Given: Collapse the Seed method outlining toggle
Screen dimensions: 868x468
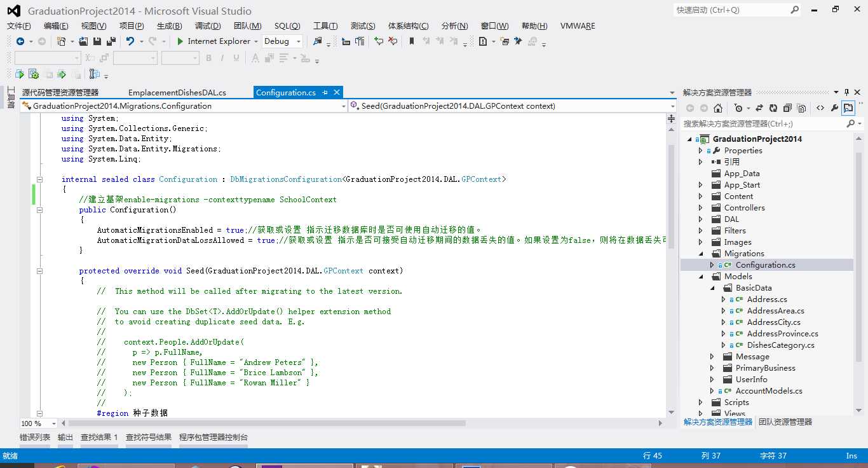Looking at the screenshot, I should point(39,271).
